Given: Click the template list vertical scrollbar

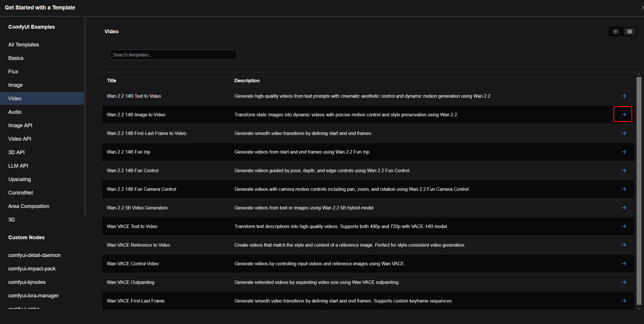Looking at the screenshot, I should click(x=639, y=191).
